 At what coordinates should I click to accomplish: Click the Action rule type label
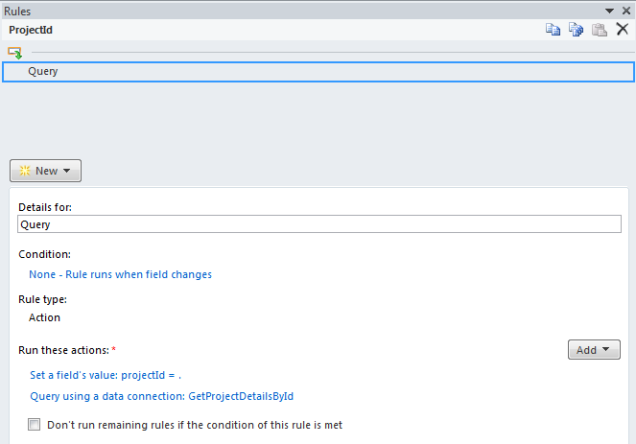pyautogui.click(x=45, y=317)
